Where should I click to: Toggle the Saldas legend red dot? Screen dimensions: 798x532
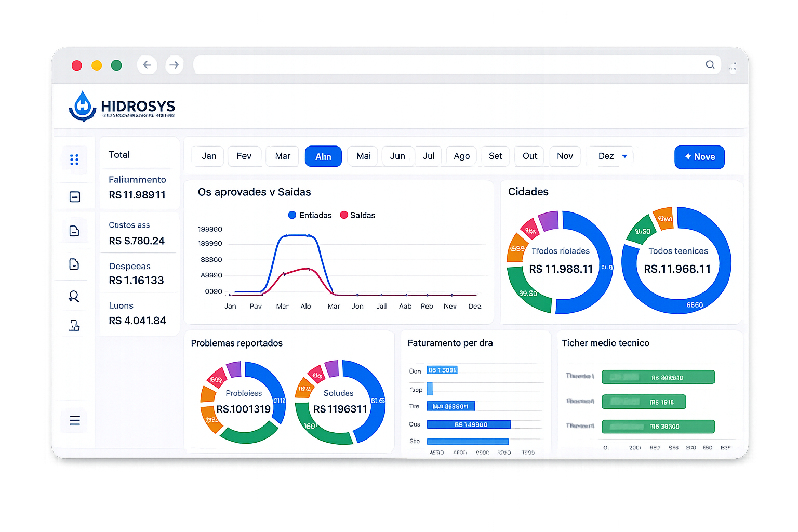click(343, 215)
